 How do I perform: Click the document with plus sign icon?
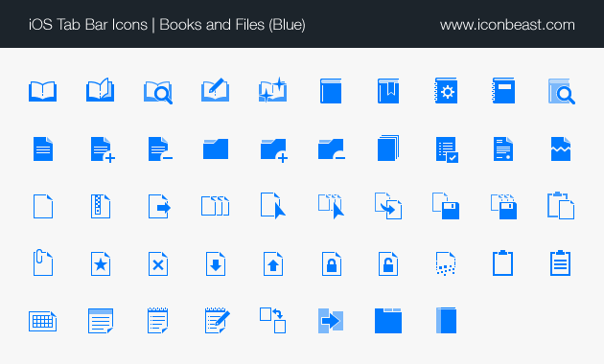click(103, 149)
